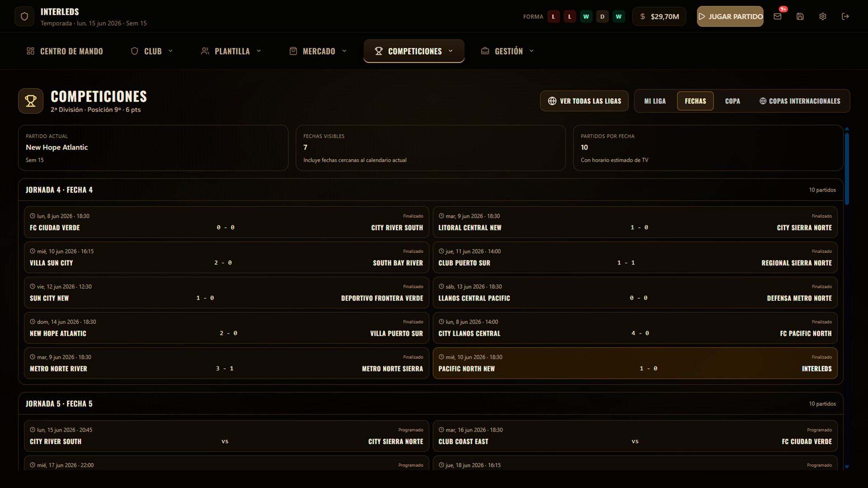Viewport: 868px width, 488px height.
Task: Expand the Plantilla dropdown menu
Action: point(231,51)
